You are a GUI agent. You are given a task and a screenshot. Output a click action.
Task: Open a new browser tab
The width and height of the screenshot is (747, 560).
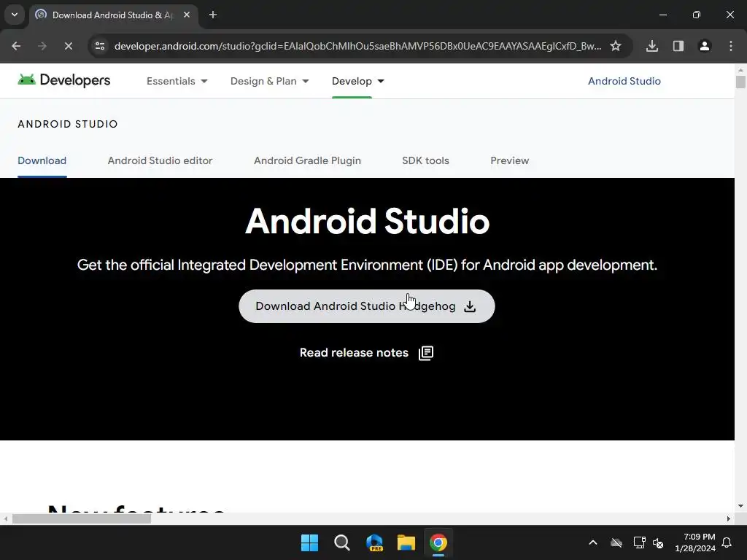[213, 15]
